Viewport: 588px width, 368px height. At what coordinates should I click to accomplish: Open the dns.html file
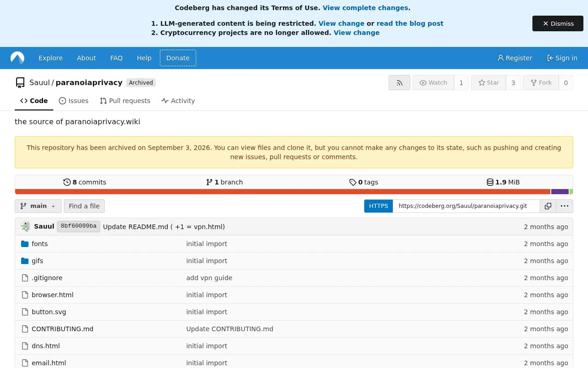(x=45, y=346)
